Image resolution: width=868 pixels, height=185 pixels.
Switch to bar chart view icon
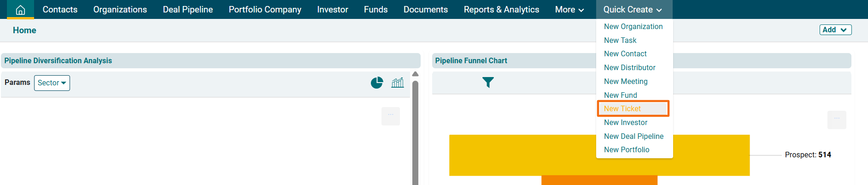click(x=398, y=83)
